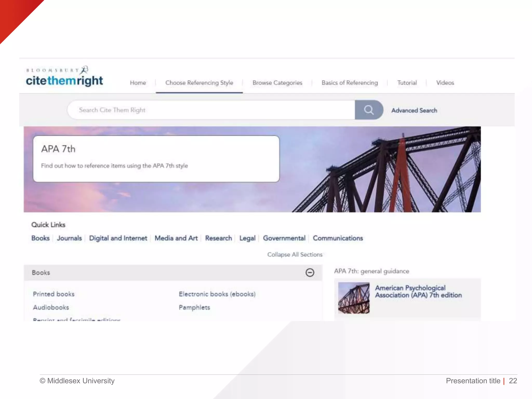
Task: Open the Videos page
Action: click(x=445, y=83)
